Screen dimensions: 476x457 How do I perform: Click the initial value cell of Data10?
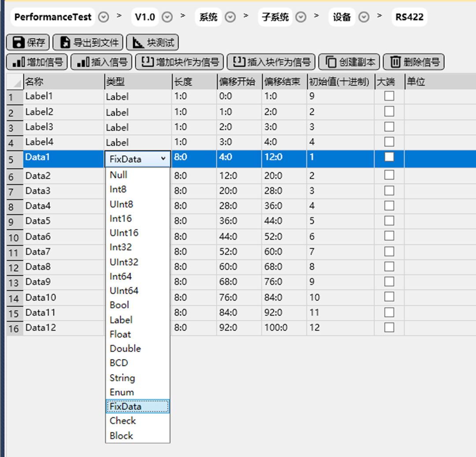(x=339, y=297)
